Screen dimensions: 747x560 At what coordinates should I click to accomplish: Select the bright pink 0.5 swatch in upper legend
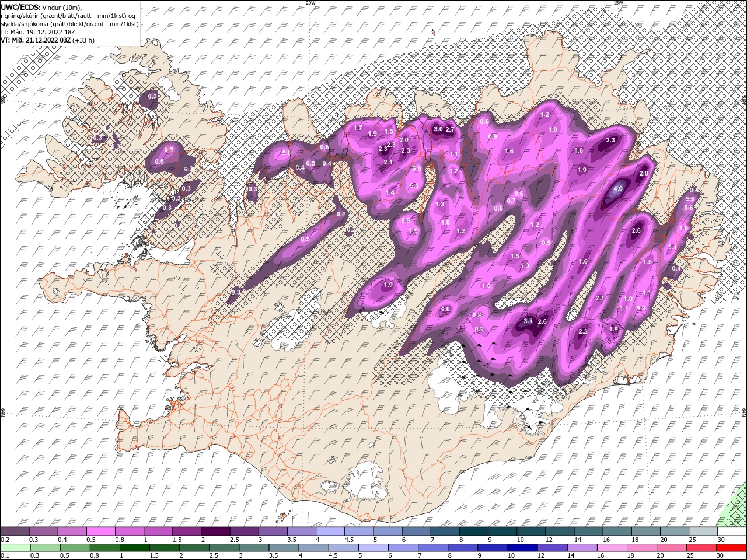coord(100,531)
